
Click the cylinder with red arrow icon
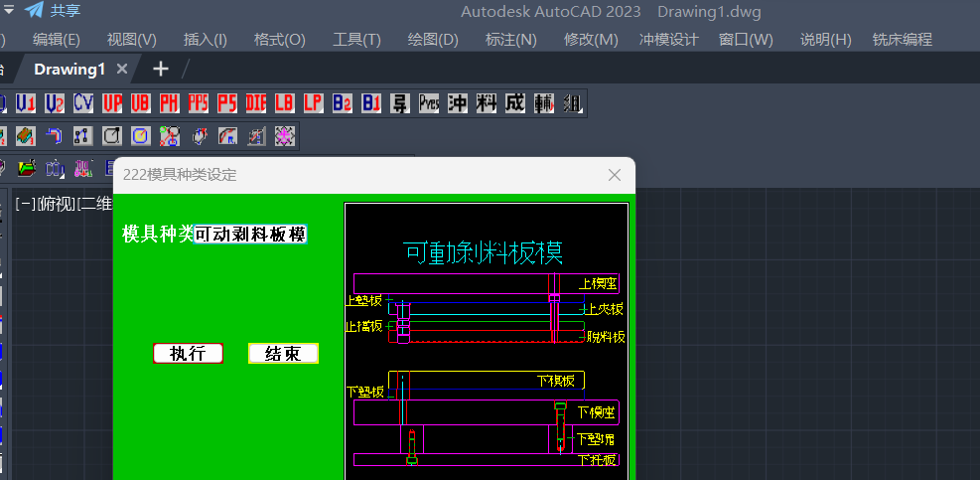coord(199,135)
